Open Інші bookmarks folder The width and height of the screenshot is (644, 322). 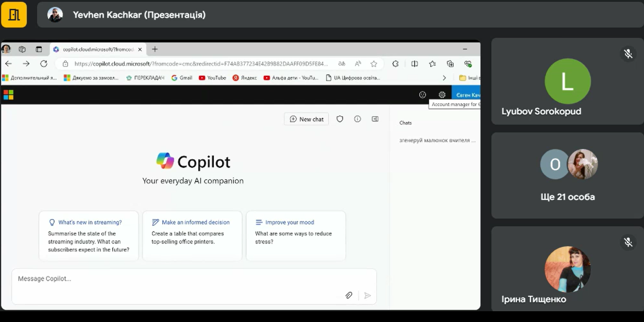tap(469, 78)
